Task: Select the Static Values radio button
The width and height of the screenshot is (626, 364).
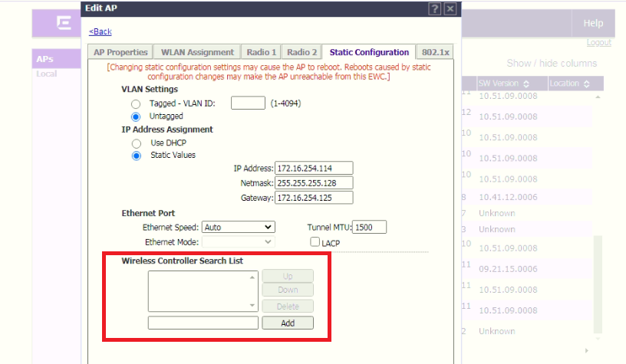Action: (136, 156)
